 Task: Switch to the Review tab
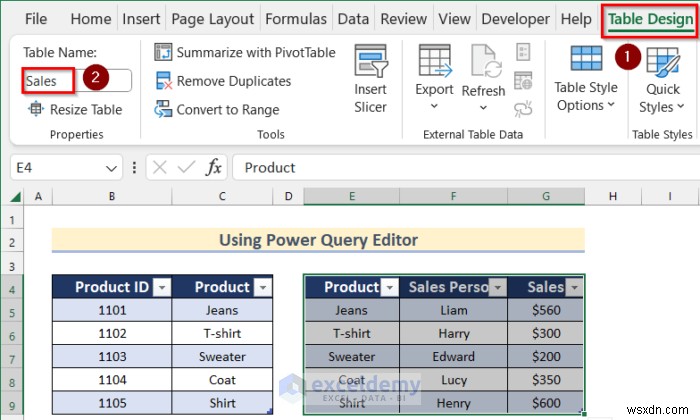[x=404, y=19]
